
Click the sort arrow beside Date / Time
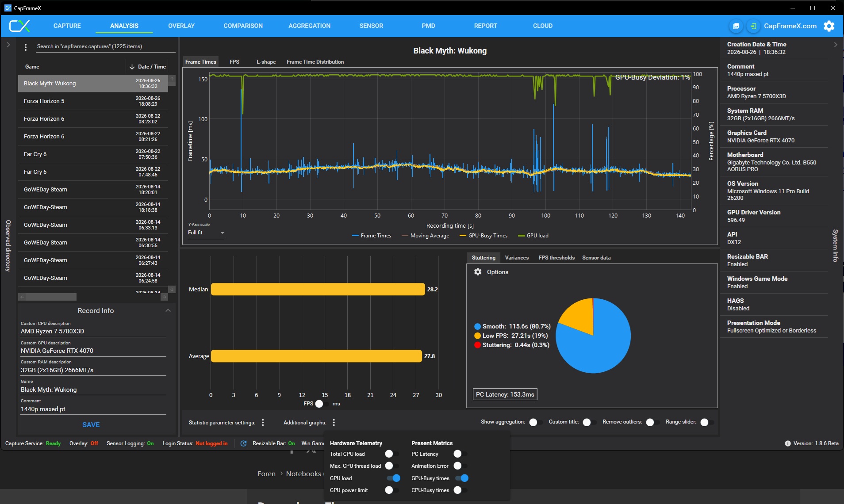pyautogui.click(x=132, y=67)
